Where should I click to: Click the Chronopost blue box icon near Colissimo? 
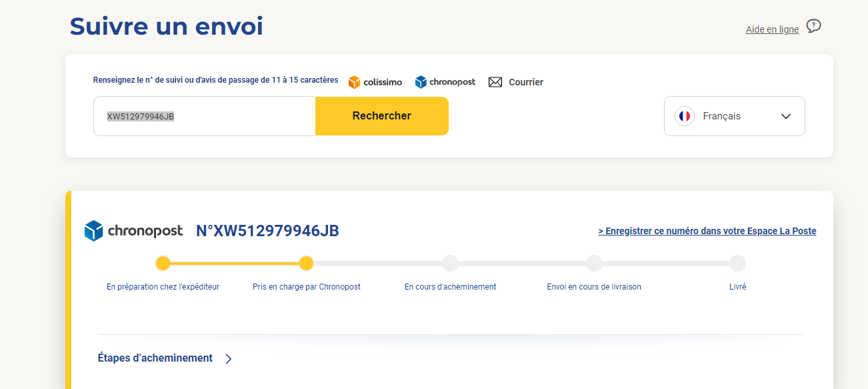[421, 82]
